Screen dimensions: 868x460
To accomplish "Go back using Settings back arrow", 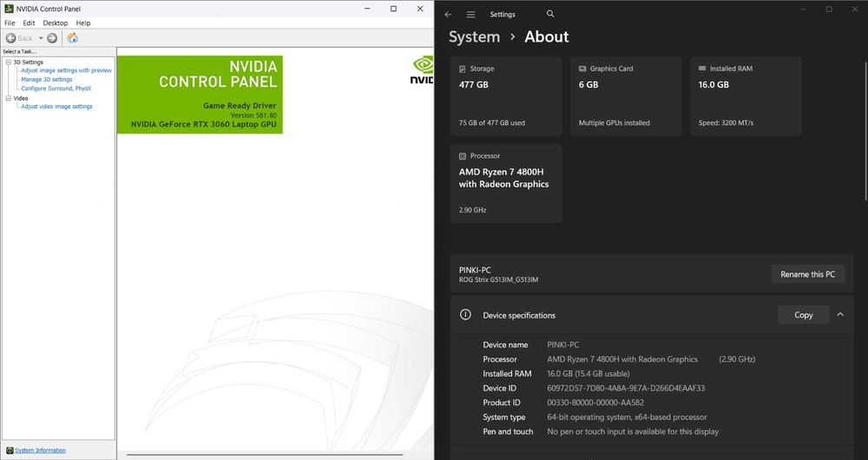I will pos(448,15).
